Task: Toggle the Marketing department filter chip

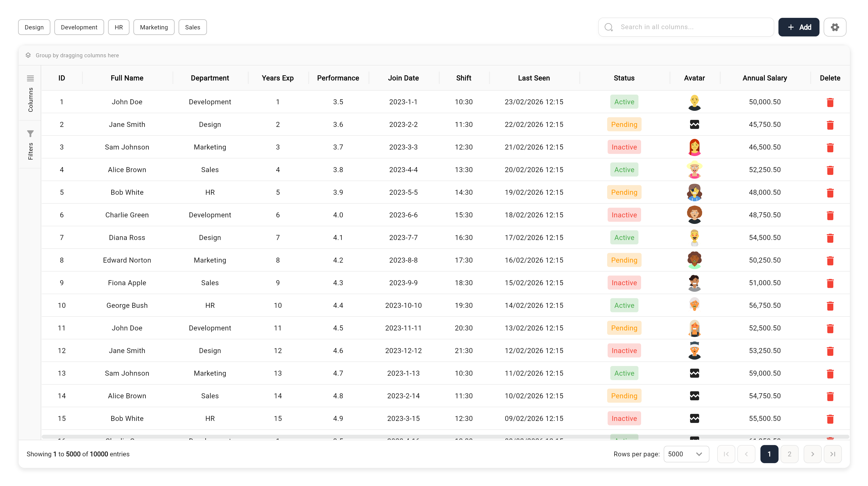Action: [154, 27]
